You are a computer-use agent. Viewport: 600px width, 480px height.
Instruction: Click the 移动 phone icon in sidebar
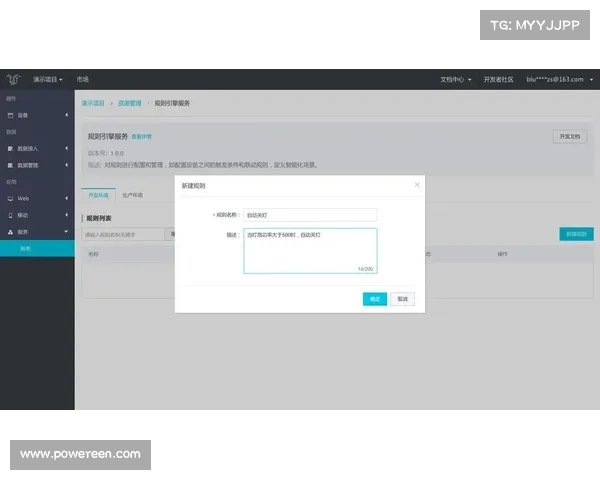[x=10, y=215]
